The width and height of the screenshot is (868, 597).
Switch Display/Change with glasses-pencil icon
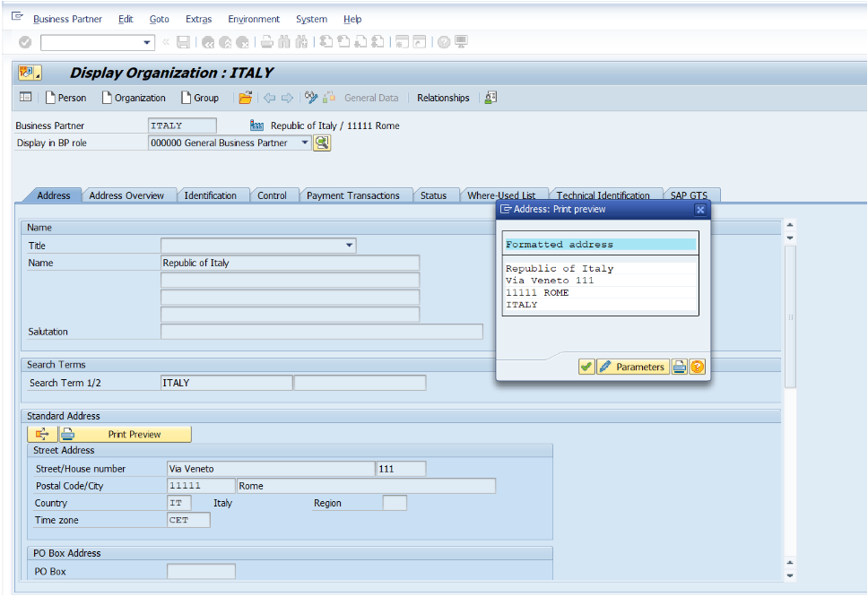tap(311, 98)
